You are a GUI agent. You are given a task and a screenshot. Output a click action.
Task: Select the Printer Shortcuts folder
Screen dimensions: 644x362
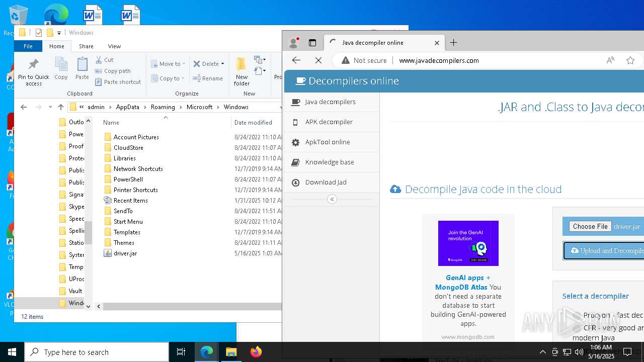135,190
